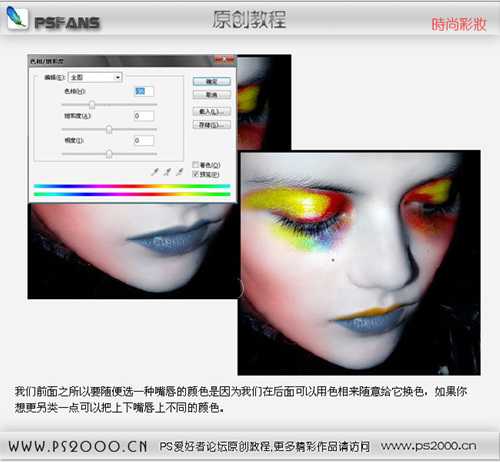Select the first eyedropper tool in Hue/Saturation dialog

[155, 172]
